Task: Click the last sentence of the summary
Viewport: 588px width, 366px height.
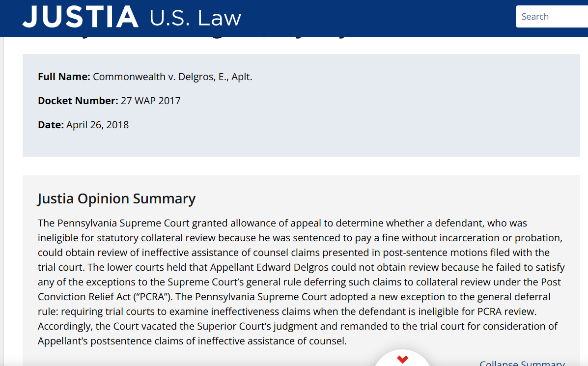Action: pos(298,334)
